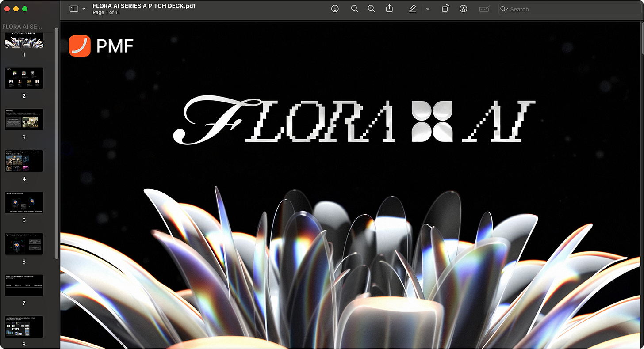Zoom in using the magnifier plus icon

[372, 9]
